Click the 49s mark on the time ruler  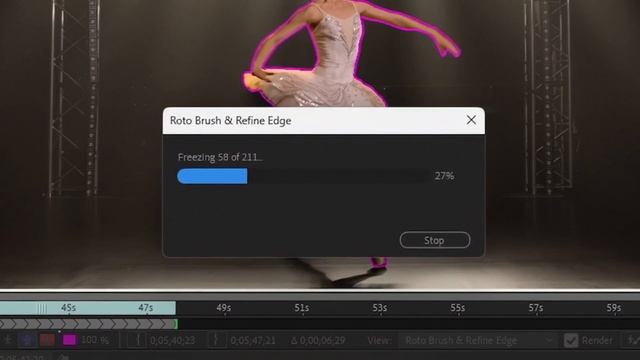pyautogui.click(x=224, y=308)
